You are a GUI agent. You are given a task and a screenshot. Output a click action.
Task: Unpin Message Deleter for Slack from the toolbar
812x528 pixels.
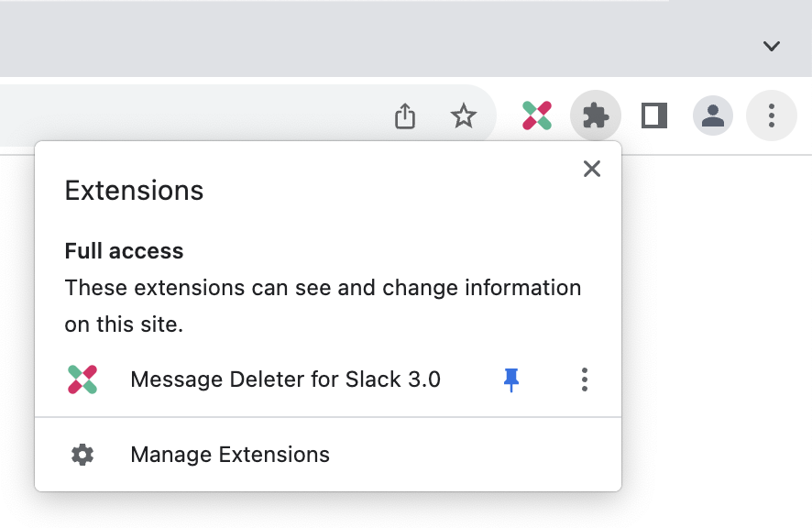511,379
